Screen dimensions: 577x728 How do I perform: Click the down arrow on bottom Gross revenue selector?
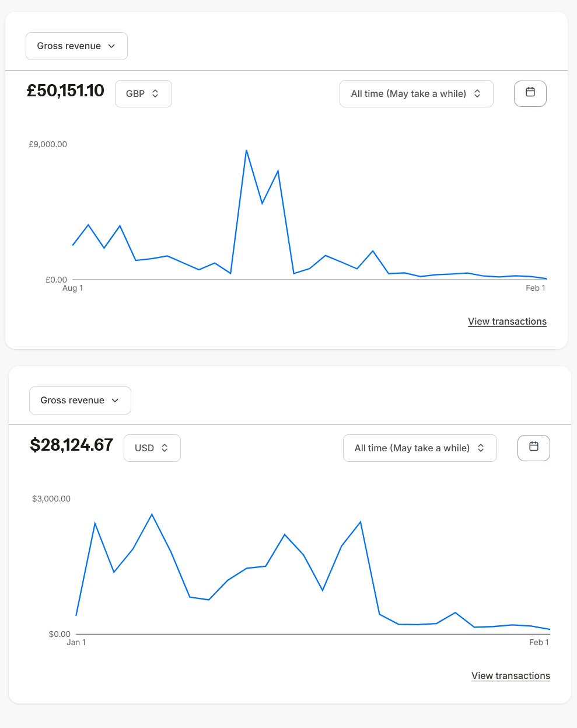coord(114,400)
